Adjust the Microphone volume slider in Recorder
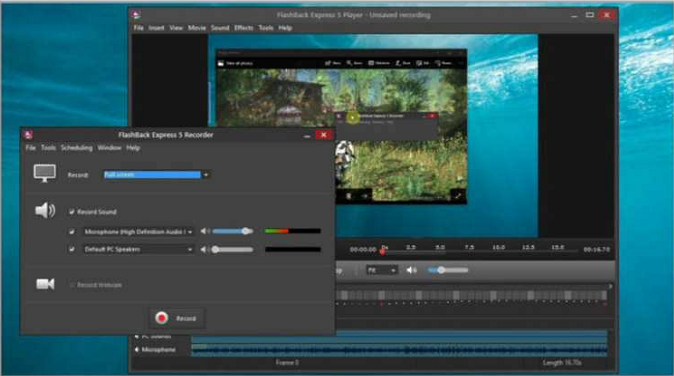The height and width of the screenshot is (376, 674). pos(233,231)
